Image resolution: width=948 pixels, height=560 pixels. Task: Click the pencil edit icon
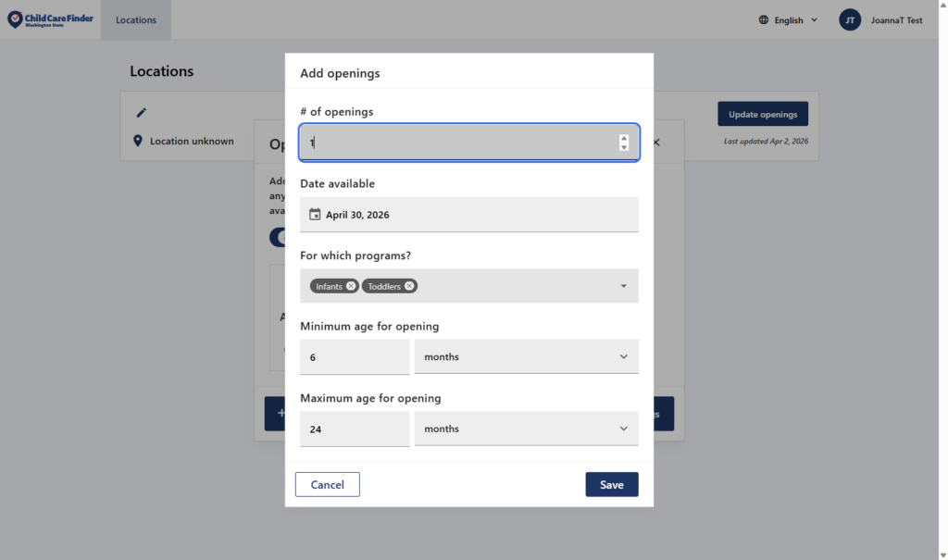coord(142,113)
